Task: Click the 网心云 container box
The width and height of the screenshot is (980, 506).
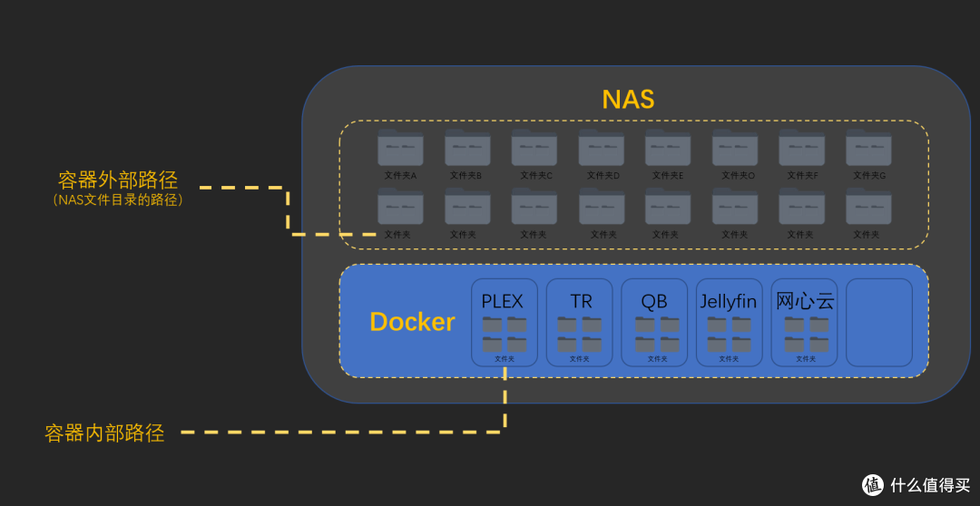Action: (805, 322)
